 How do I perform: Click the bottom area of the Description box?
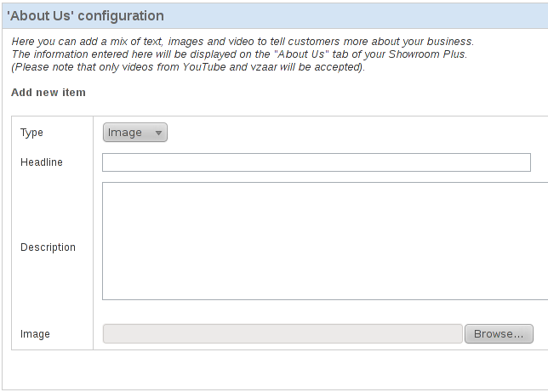coord(325,290)
